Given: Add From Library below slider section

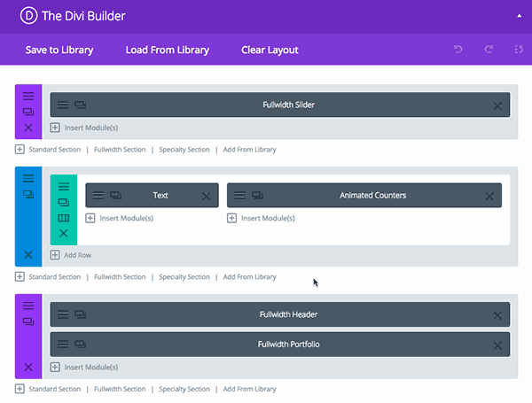Looking at the screenshot, I should point(249,150).
